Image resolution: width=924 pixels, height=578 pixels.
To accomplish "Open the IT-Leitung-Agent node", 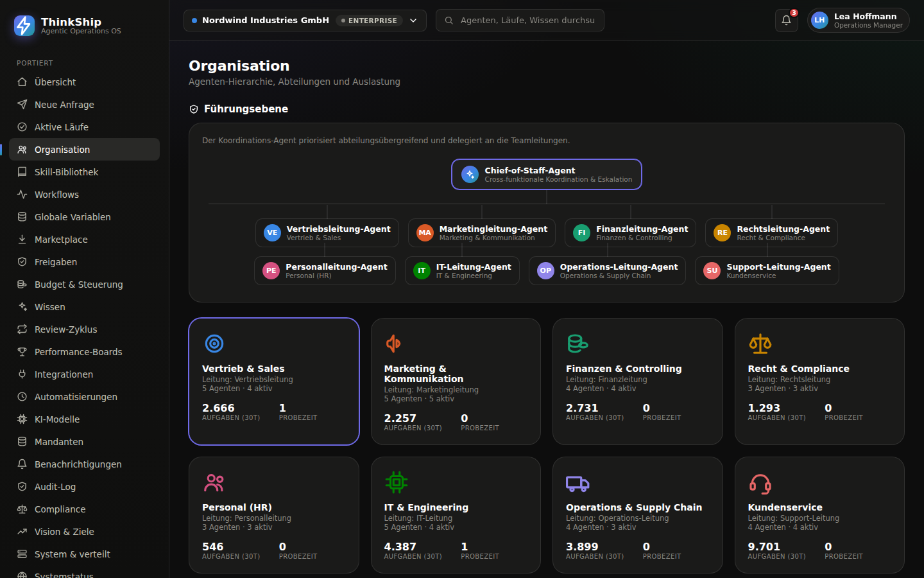I will (x=462, y=271).
